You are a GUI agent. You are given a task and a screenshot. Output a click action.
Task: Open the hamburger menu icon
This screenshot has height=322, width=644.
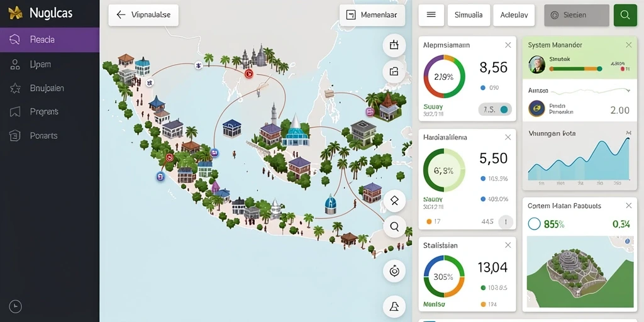[431, 15]
